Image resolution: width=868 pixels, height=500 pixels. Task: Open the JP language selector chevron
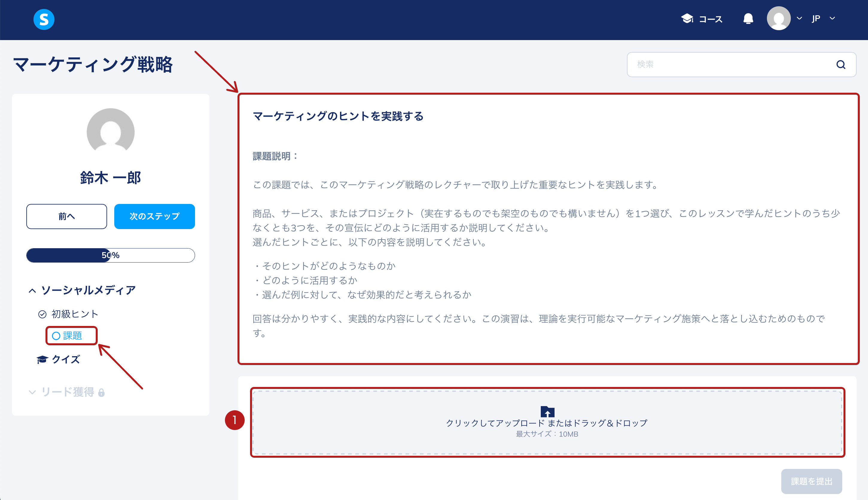pos(832,18)
